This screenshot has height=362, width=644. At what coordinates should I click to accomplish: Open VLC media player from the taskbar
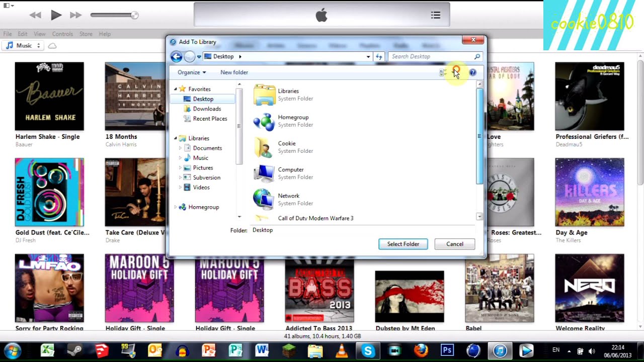342,350
